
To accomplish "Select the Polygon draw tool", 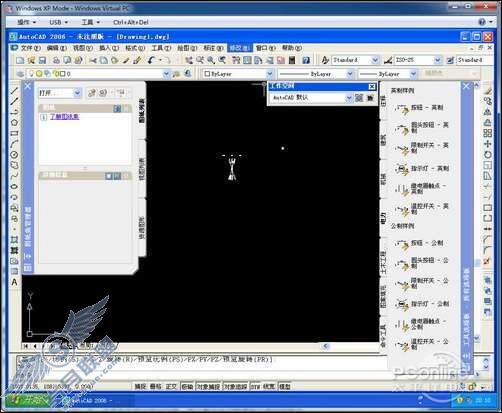I will (14, 123).
